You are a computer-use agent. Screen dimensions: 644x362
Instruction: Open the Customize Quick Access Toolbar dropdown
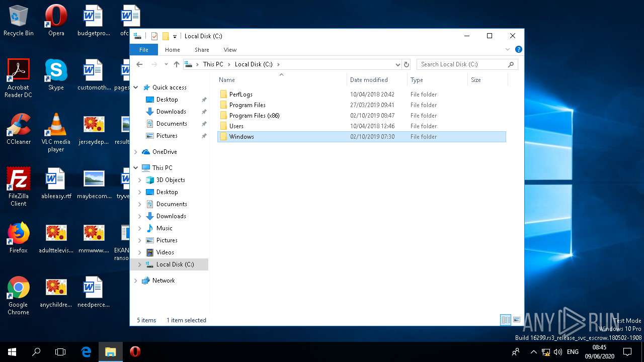point(175,36)
